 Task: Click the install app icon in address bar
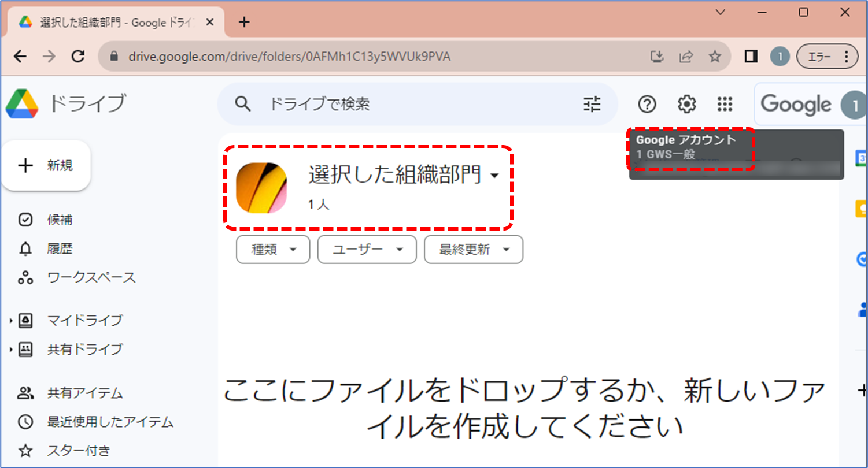click(656, 56)
